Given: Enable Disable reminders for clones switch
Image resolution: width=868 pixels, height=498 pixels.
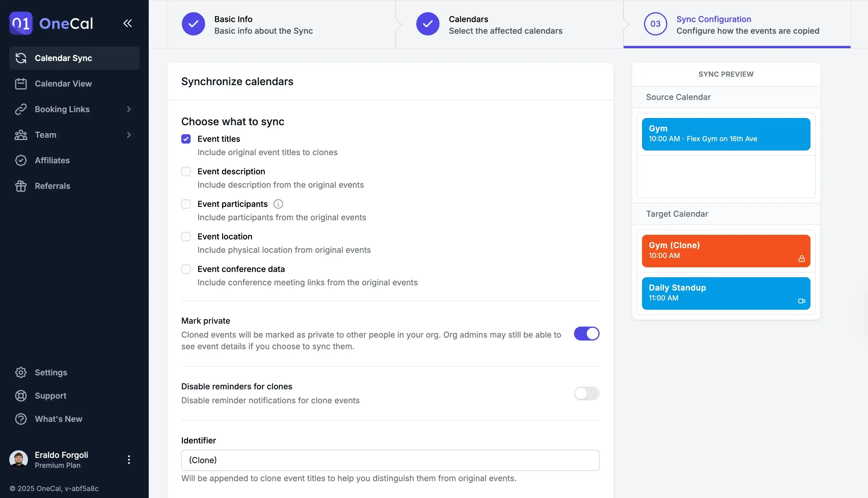Looking at the screenshot, I should 586,393.
